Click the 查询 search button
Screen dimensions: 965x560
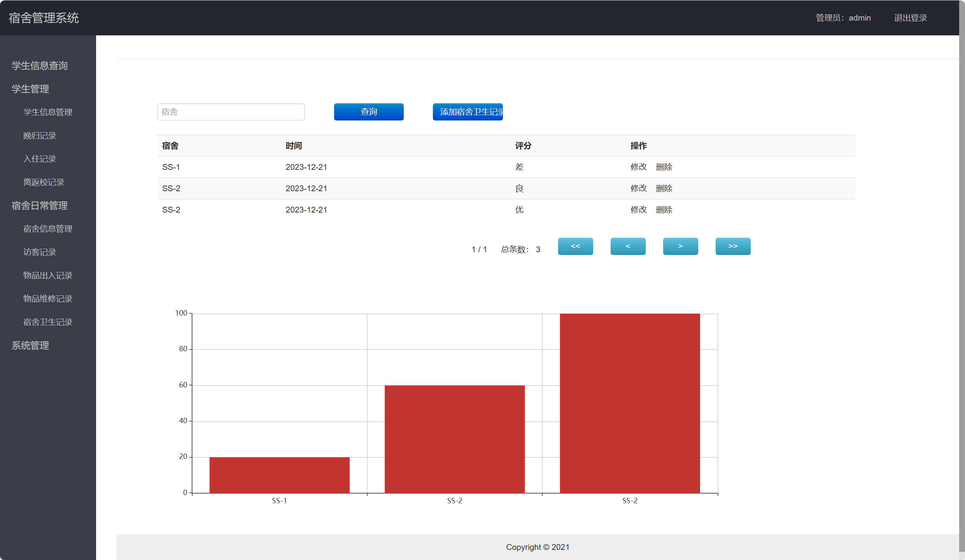pyautogui.click(x=368, y=112)
